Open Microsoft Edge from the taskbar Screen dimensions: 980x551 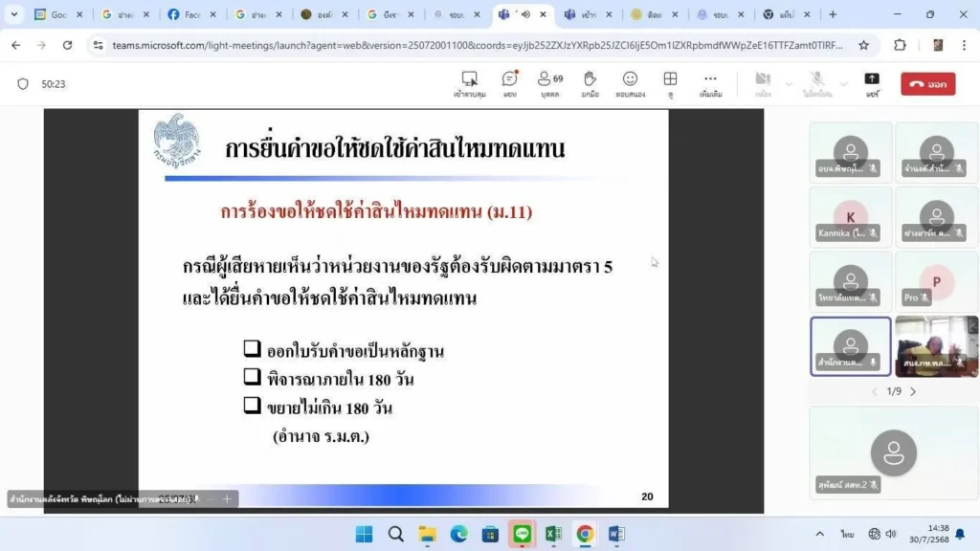(458, 534)
